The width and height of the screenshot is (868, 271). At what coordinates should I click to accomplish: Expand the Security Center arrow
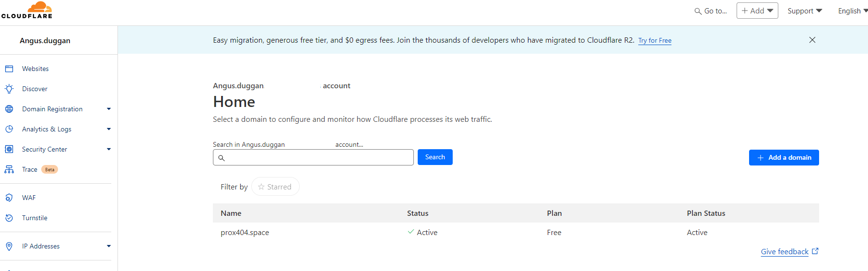pos(109,149)
